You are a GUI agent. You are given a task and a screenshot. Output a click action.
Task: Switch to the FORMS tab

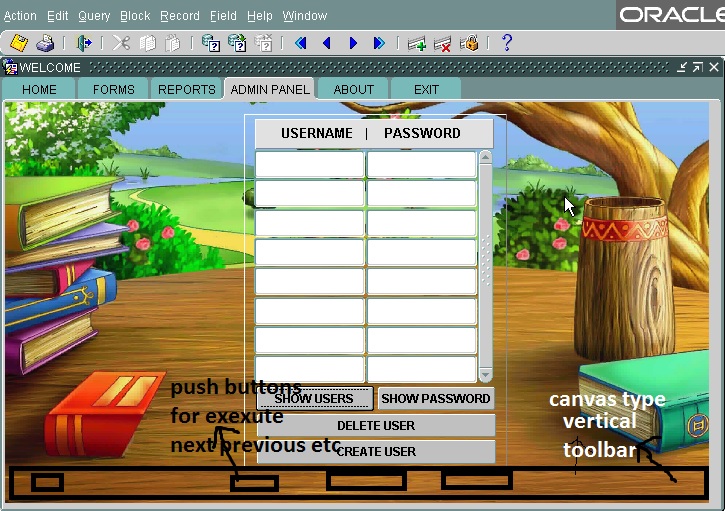[x=113, y=89]
